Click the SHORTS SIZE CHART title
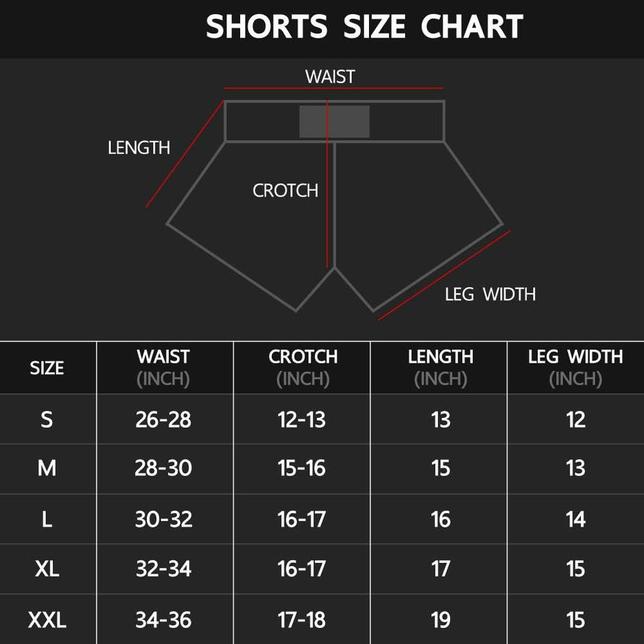 [364, 28]
